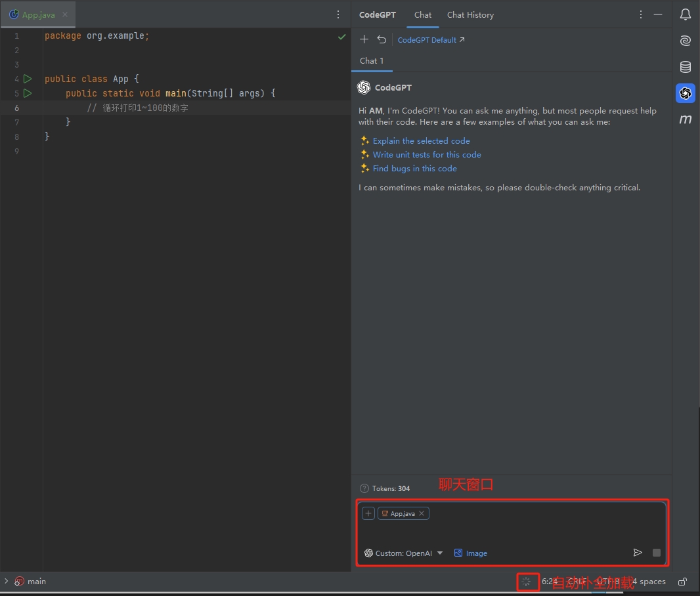
Task: Click the undo arrow in CodeGPT toolbar
Action: tap(382, 39)
